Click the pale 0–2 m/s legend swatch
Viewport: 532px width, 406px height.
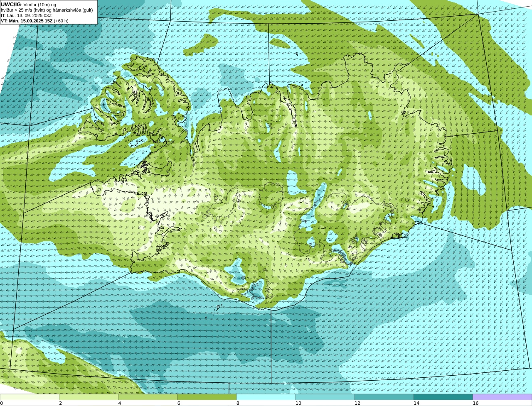(x=30, y=397)
